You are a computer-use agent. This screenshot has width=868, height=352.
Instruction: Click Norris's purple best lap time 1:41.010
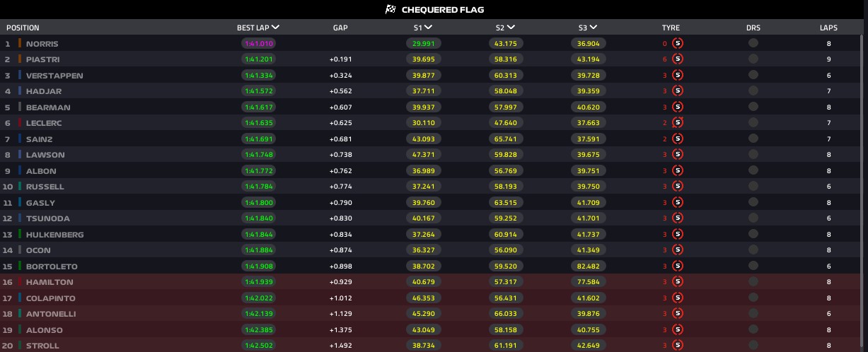259,43
